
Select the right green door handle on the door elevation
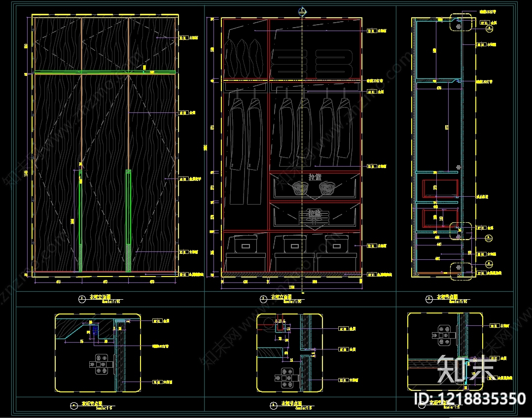(129, 220)
